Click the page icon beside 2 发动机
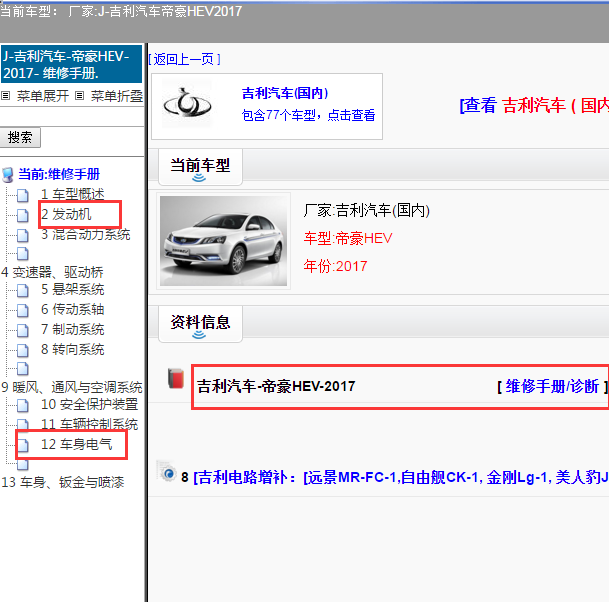Screen dimensions: 609x602 click(x=23, y=215)
